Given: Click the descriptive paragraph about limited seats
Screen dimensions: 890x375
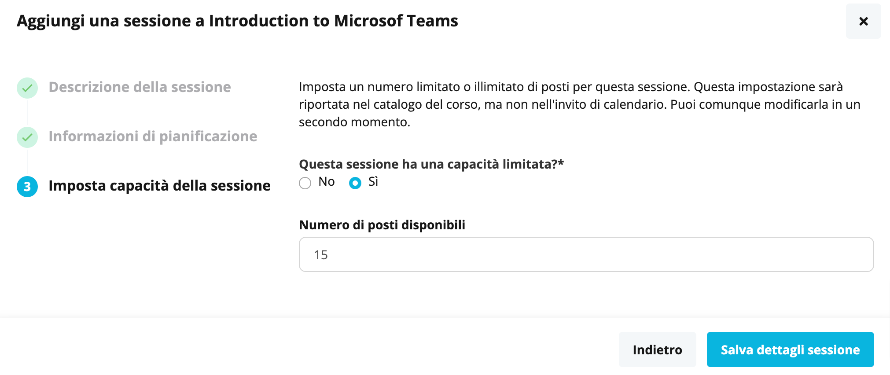Looking at the screenshot, I should click(x=580, y=105).
